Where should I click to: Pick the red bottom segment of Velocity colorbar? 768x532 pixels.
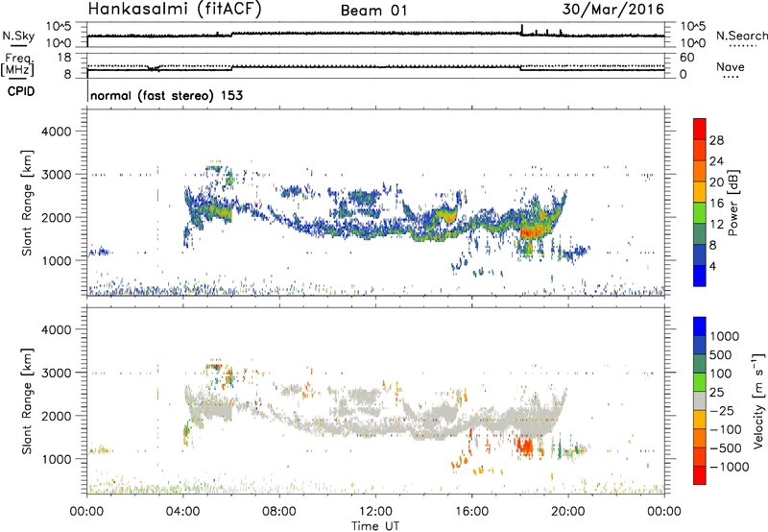tap(700, 475)
